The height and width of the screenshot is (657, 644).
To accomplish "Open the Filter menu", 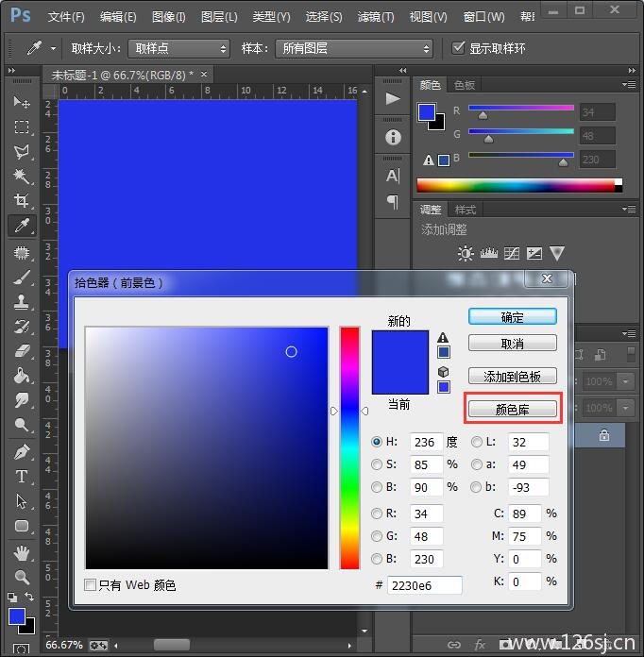I will (x=376, y=17).
